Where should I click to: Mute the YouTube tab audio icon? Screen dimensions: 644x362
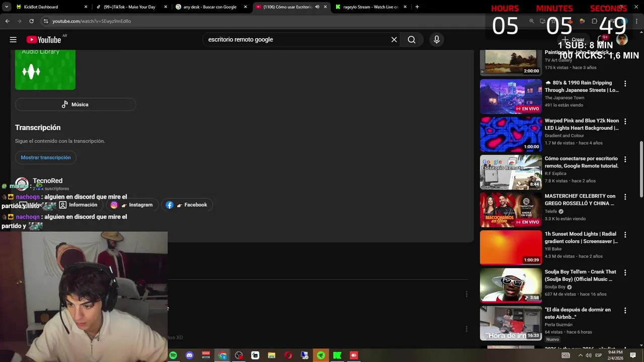(317, 7)
